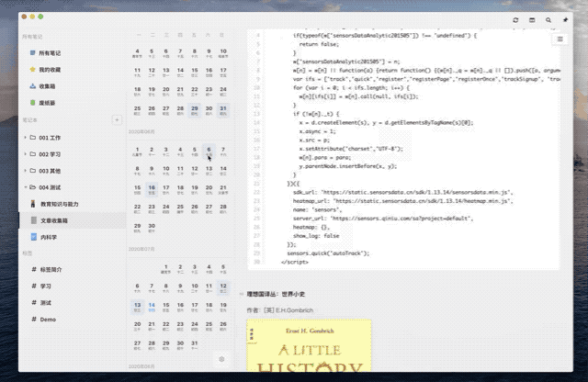Expand the 001 工作 notebook folder
The image size is (588, 382).
point(25,138)
